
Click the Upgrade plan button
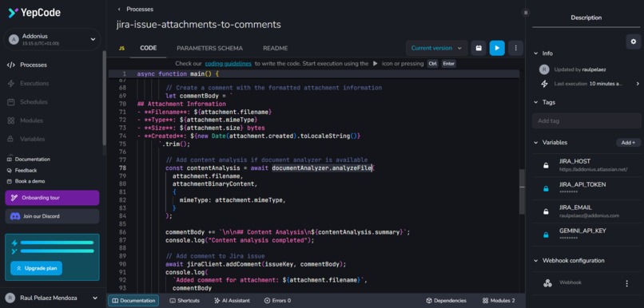(36, 268)
